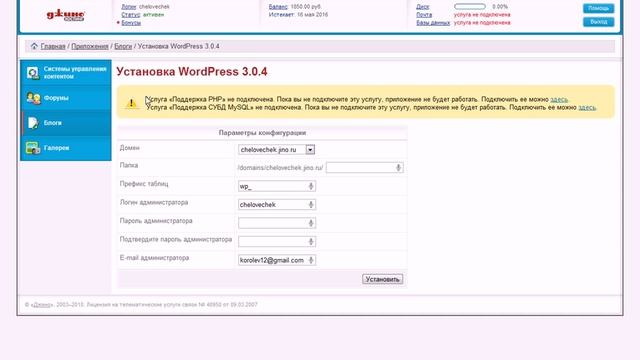
Task: Click the content management systems sidebar icon
Action: (33, 73)
